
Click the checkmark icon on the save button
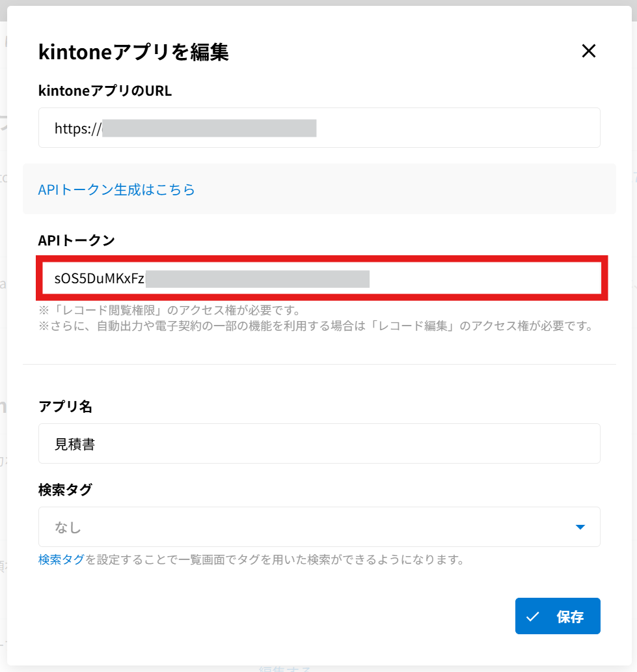[x=533, y=617]
